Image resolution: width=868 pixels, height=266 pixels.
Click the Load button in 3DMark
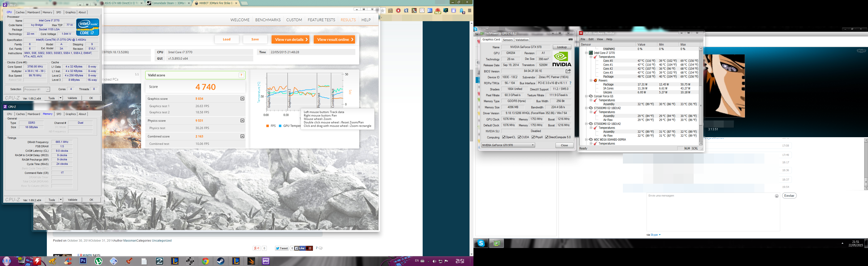pyautogui.click(x=227, y=39)
